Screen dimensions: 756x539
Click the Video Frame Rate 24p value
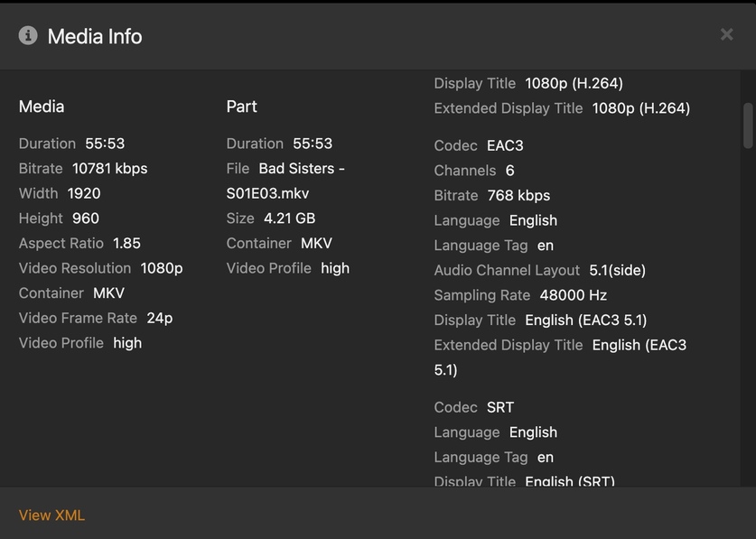point(160,318)
